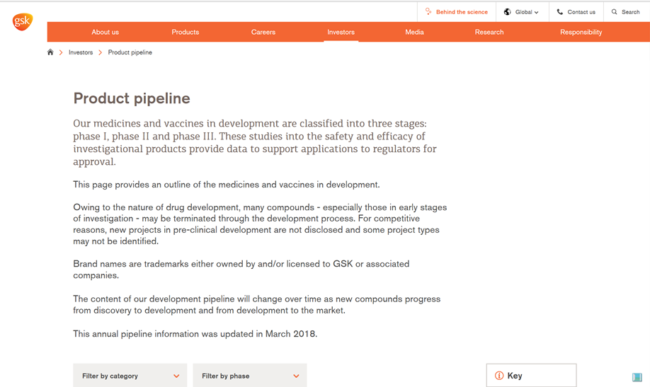
Task: Click the paragraph starting 'Owing to the nature'
Action: 260,224
